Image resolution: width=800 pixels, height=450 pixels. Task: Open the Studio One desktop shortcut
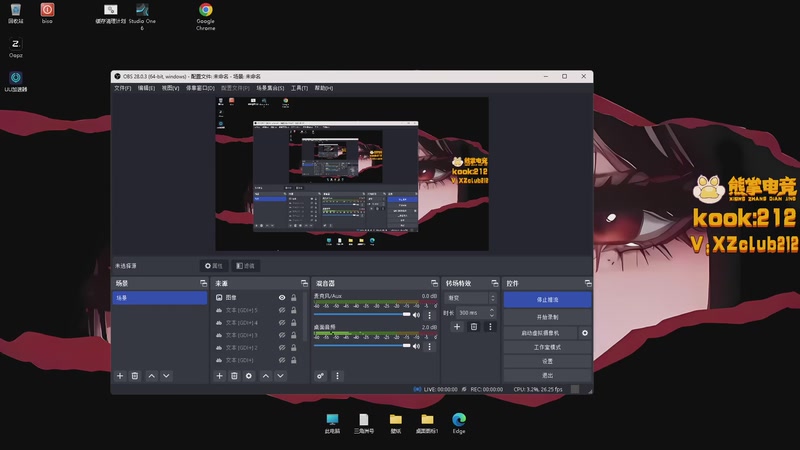coord(142,16)
